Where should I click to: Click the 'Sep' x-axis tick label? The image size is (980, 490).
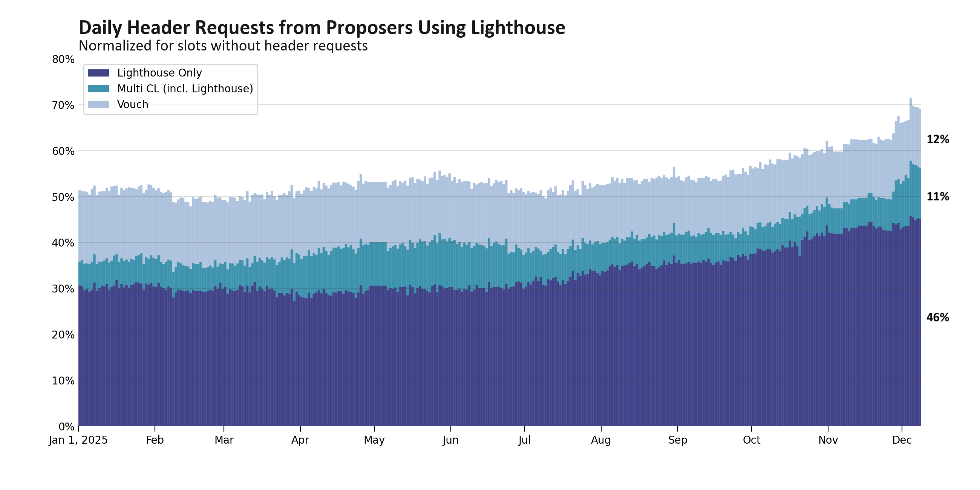pos(677,440)
